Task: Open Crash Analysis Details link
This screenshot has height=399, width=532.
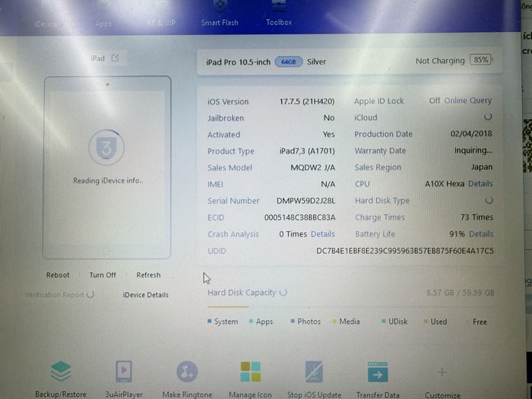Action: pyautogui.click(x=322, y=234)
